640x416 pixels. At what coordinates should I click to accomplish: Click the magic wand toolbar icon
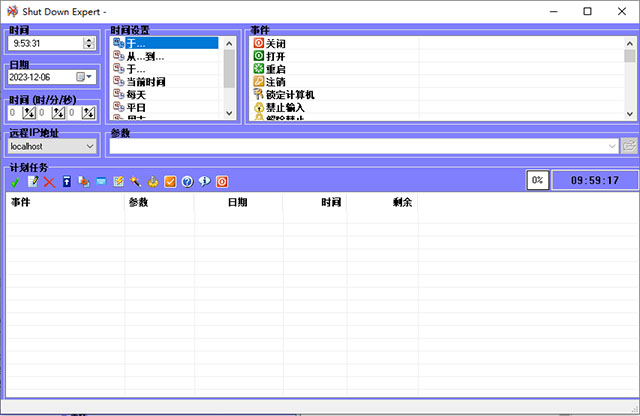tap(136, 182)
